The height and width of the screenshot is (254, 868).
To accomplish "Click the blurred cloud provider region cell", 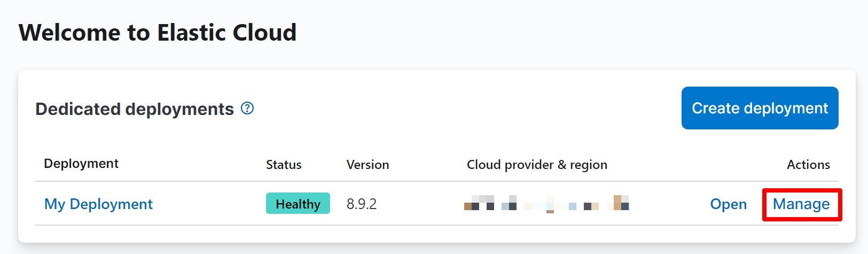I will coord(546,204).
